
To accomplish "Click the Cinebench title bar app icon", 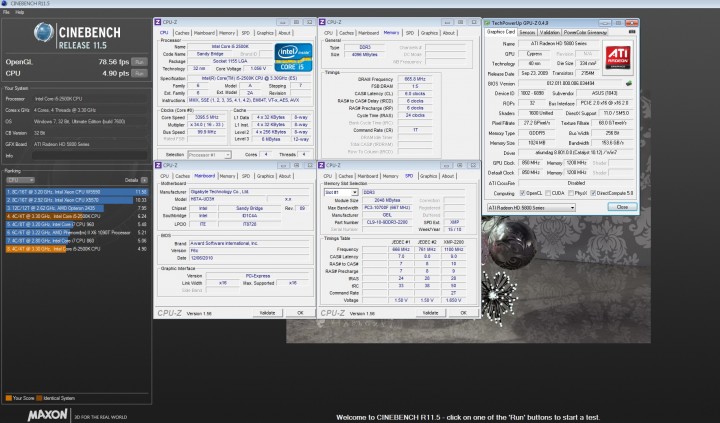I will click(x=4, y=3).
